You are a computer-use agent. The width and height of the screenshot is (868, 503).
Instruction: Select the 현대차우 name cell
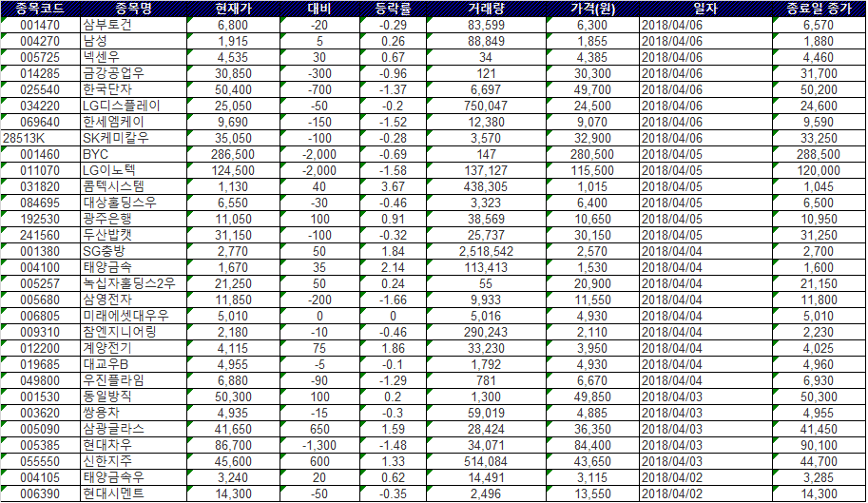pyautogui.click(x=133, y=445)
